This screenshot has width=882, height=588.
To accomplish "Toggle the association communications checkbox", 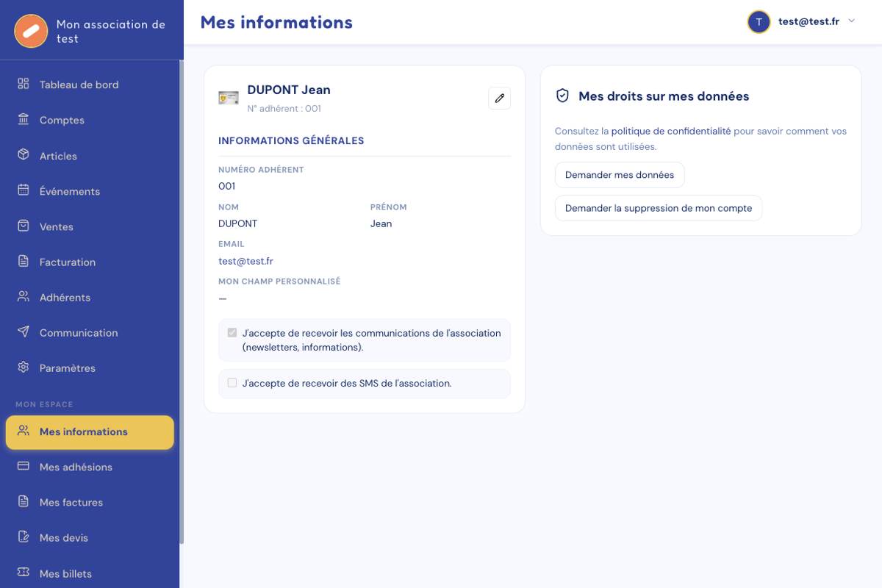I will coord(232,333).
